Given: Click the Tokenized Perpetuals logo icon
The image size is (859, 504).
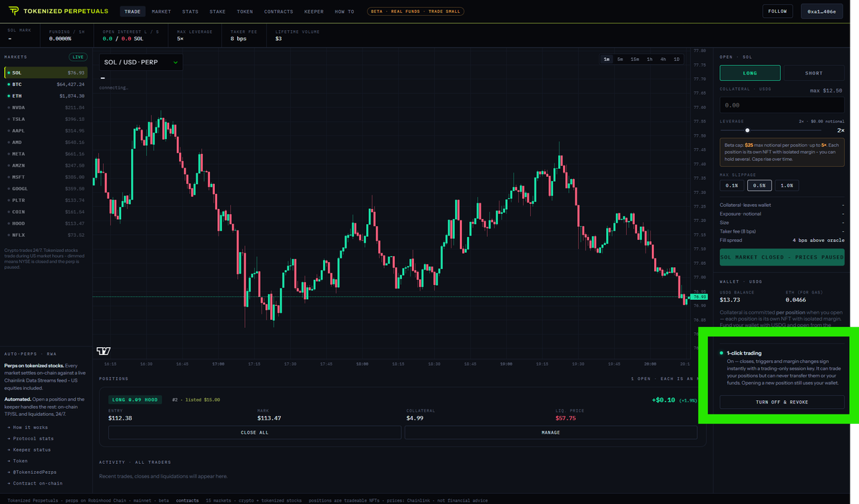Looking at the screenshot, I should point(14,11).
